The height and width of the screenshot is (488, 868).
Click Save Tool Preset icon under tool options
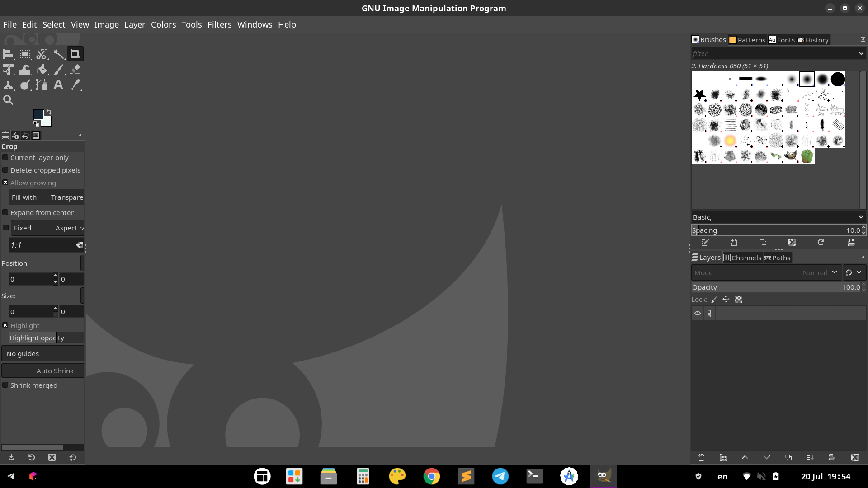tap(11, 457)
